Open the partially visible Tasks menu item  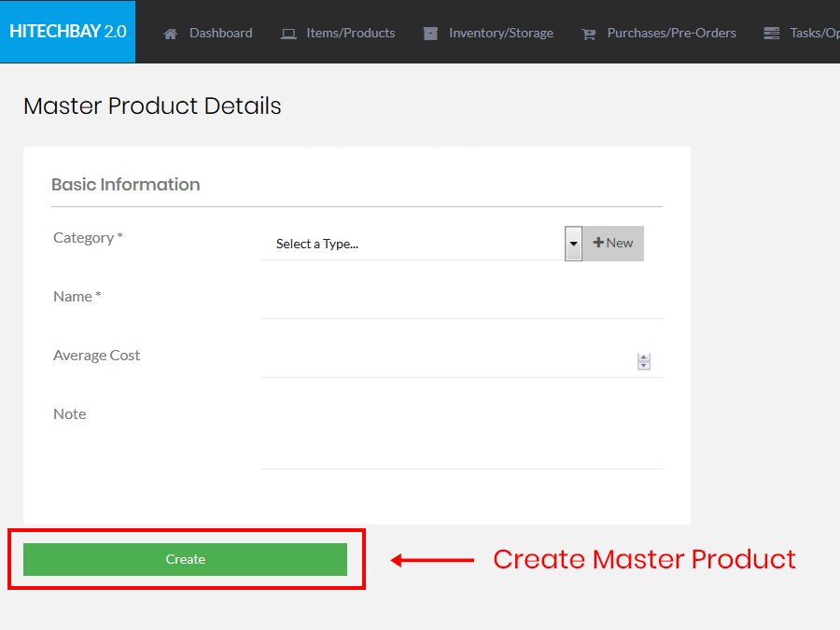click(814, 33)
